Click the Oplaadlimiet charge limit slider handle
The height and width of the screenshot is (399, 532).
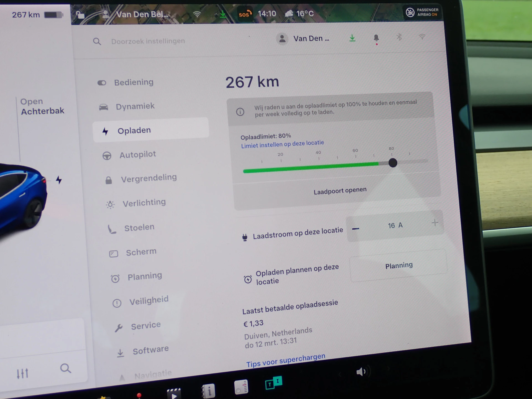pos(393,163)
